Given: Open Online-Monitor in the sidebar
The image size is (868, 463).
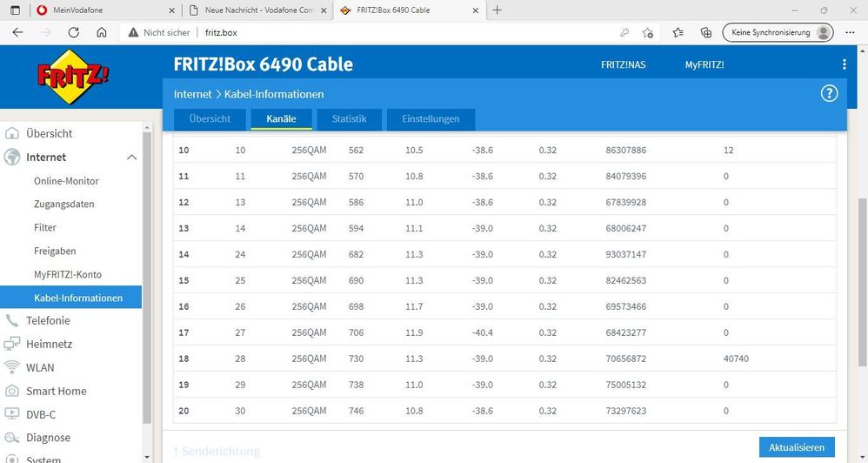Looking at the screenshot, I should pos(66,181).
